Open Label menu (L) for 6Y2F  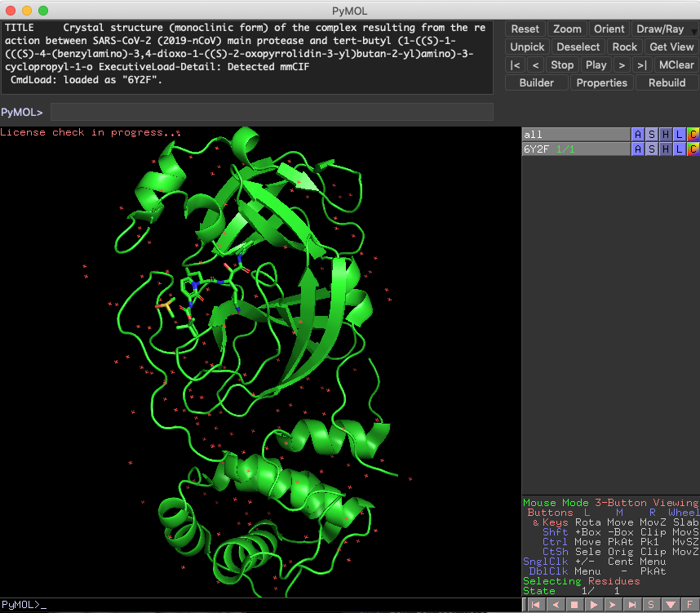click(679, 149)
